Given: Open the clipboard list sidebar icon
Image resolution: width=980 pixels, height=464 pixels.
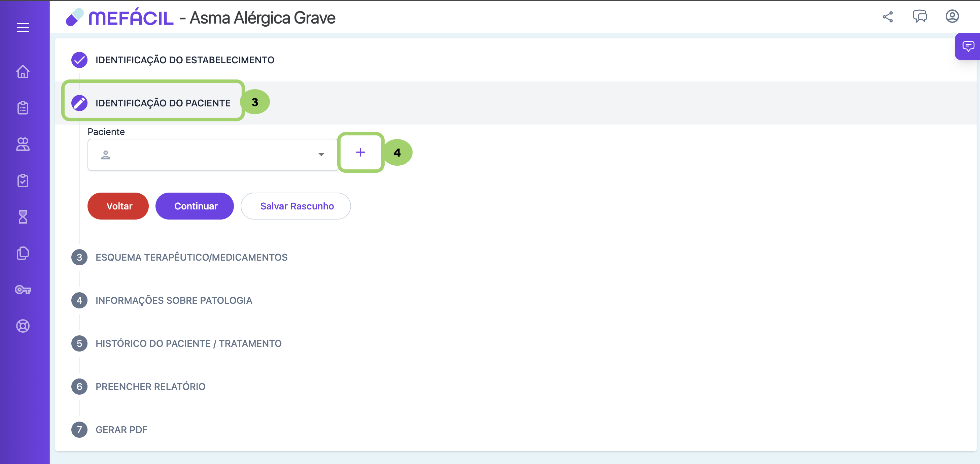Looking at the screenshot, I should pos(23,108).
